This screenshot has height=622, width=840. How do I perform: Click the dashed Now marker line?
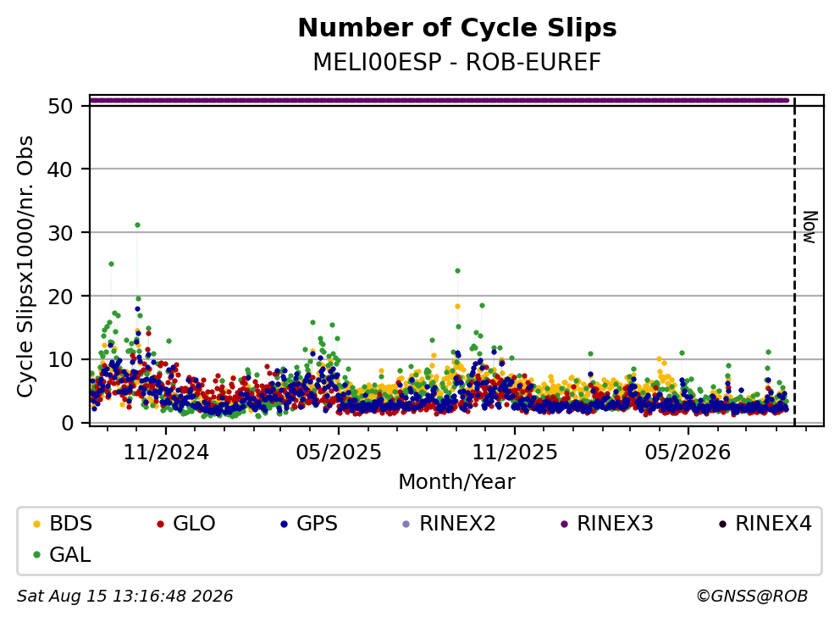click(x=794, y=261)
